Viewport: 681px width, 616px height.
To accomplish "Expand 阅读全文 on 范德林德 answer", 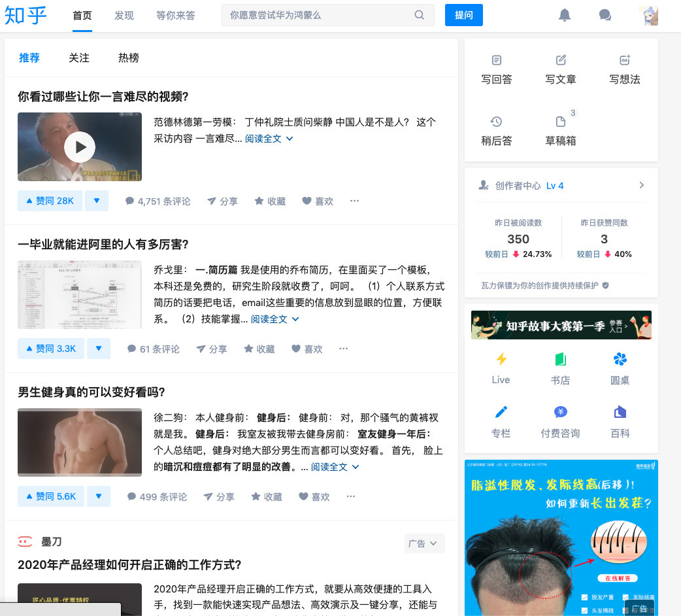I will point(269,139).
